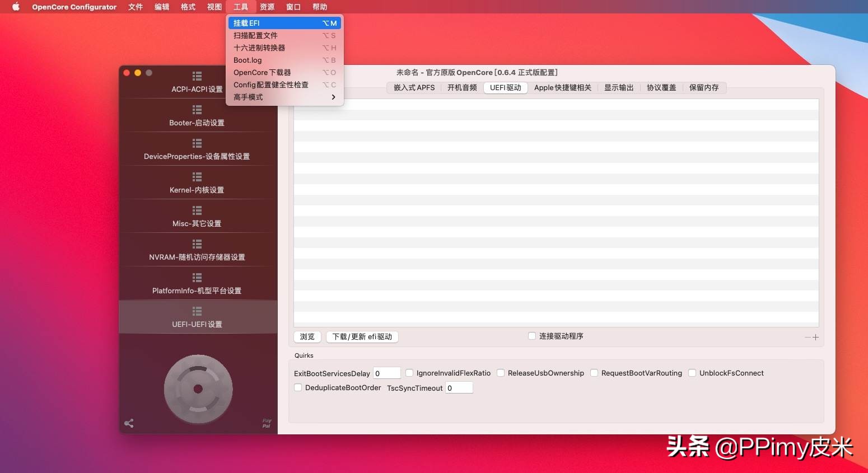Switch to the Apple快捷键相关 tab
The height and width of the screenshot is (473, 868).
pyautogui.click(x=563, y=87)
